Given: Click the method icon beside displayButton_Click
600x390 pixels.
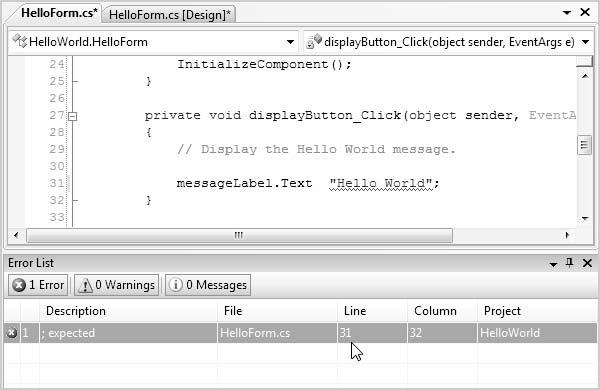Looking at the screenshot, I should (x=314, y=41).
